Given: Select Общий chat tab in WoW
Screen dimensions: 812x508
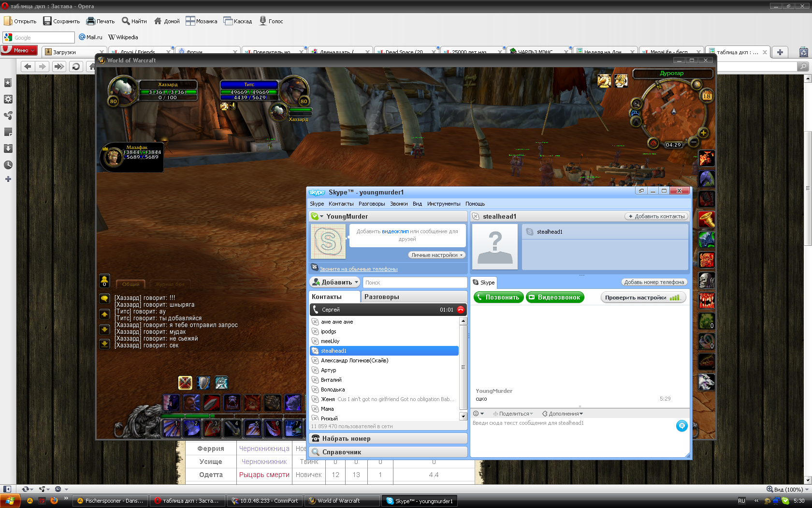Looking at the screenshot, I should pyautogui.click(x=130, y=284).
